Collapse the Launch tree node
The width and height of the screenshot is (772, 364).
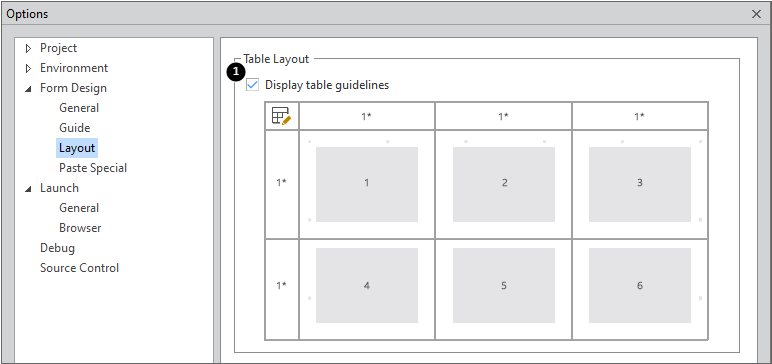coord(28,189)
